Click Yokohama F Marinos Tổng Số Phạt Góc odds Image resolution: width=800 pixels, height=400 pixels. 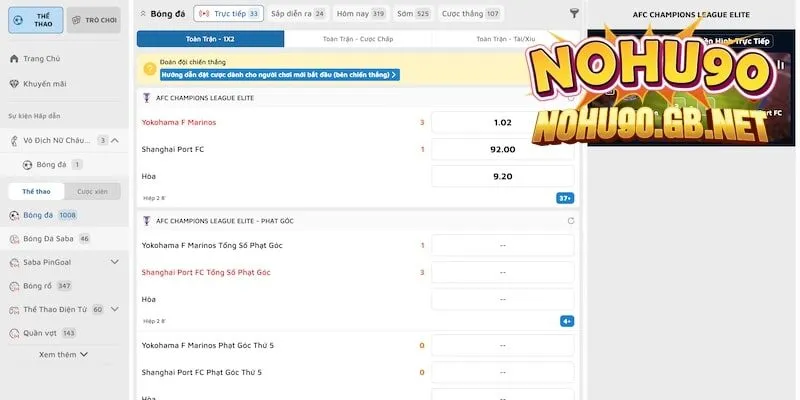503,245
